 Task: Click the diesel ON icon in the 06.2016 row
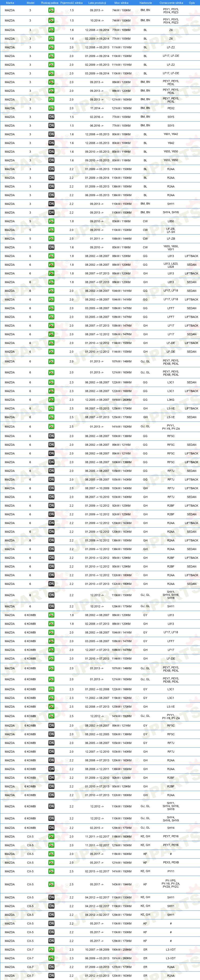point(51,126)
